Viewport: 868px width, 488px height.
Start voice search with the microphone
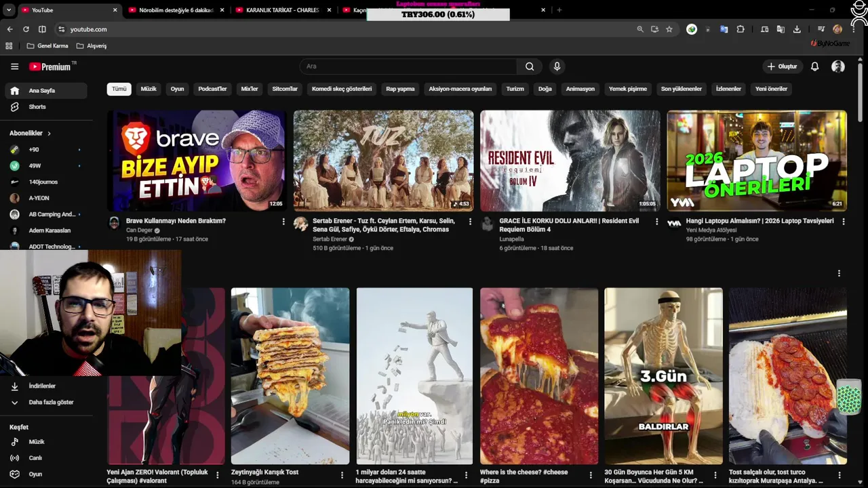pos(557,66)
